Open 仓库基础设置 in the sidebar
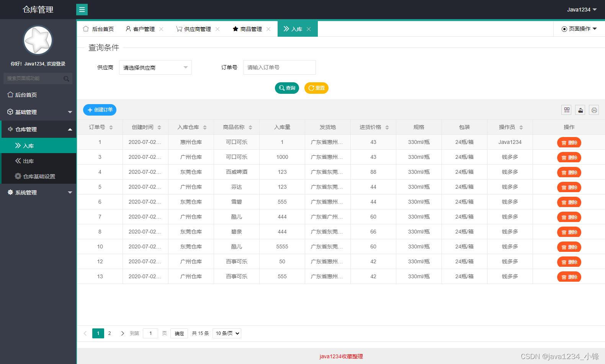Screen dimensions: 605x364 click(x=38, y=176)
